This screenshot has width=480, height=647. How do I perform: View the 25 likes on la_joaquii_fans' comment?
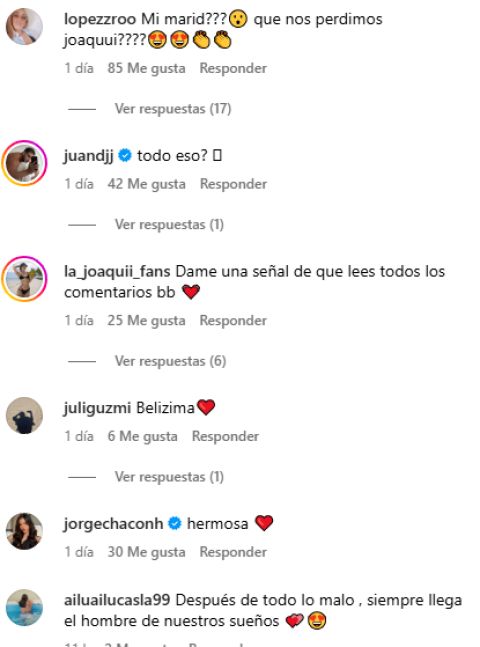(147, 320)
